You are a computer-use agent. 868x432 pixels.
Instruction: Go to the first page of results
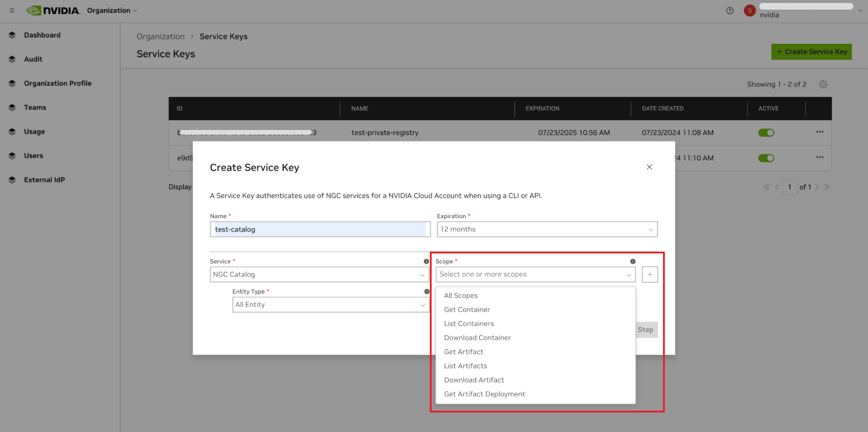pos(767,187)
